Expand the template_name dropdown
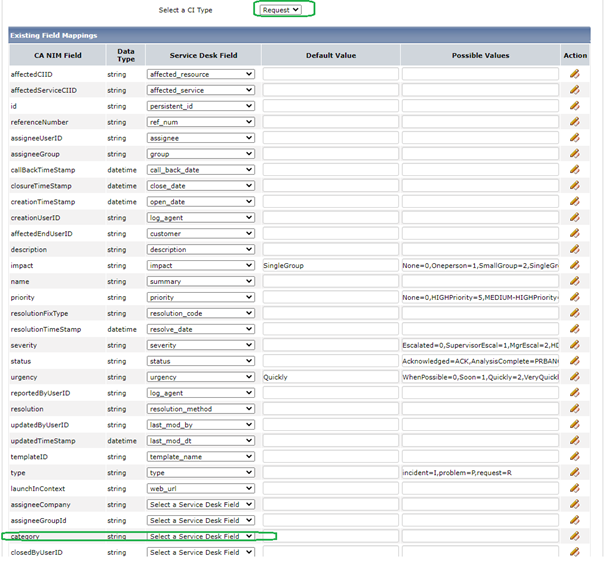This screenshot has width=605, height=566. pos(200,457)
